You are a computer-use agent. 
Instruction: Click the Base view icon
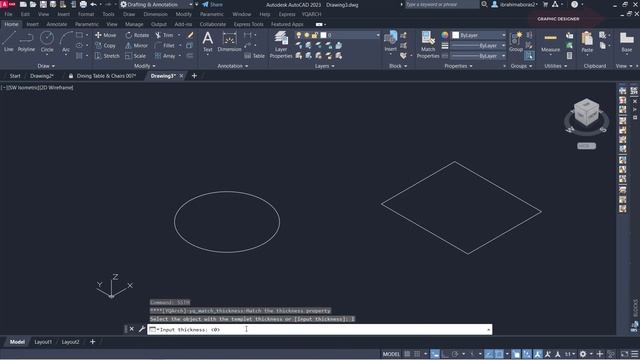click(x=626, y=42)
